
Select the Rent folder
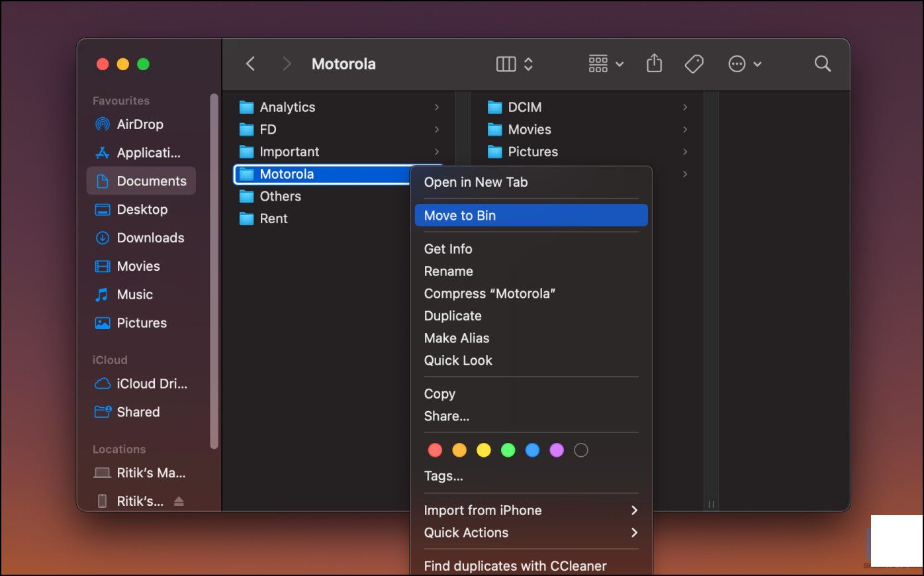click(x=322, y=218)
